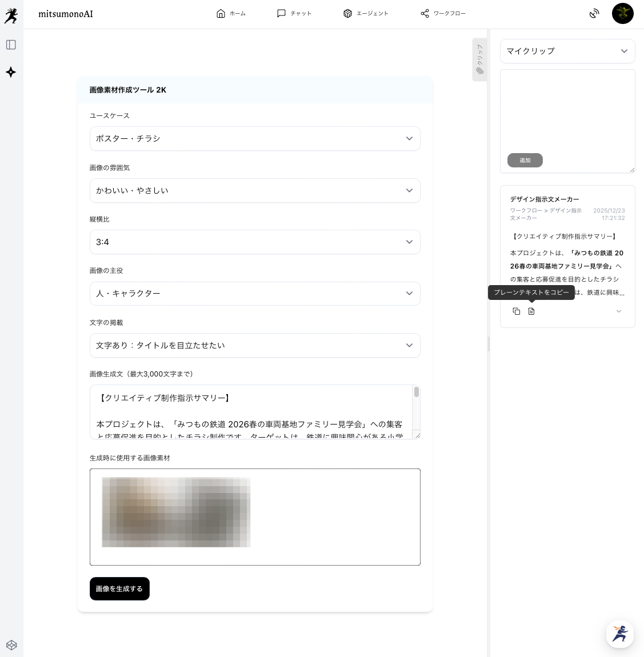644x657 pixels.
Task: Click the copy icon in clip card
Action: 517,311
